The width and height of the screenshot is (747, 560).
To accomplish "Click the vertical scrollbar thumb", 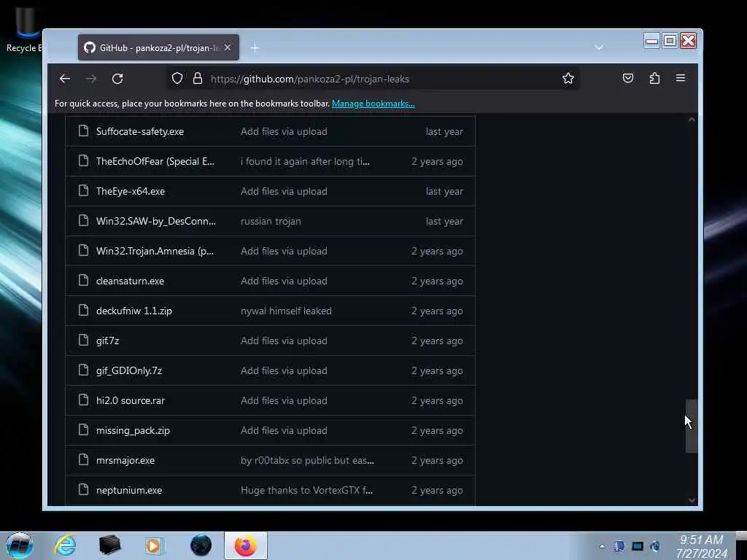I will [x=692, y=426].
